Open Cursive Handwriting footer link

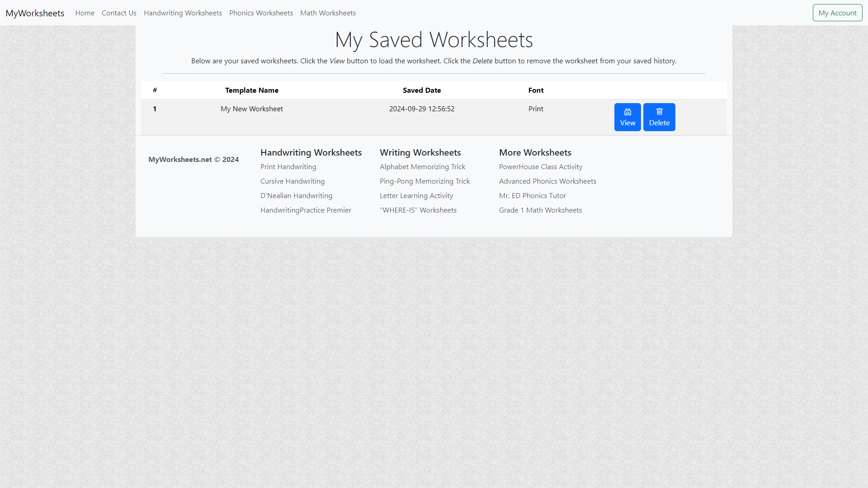point(292,181)
